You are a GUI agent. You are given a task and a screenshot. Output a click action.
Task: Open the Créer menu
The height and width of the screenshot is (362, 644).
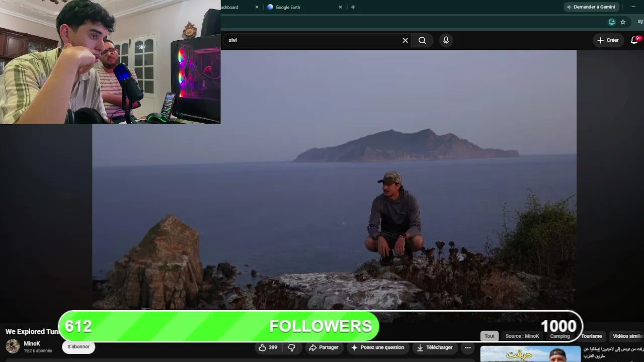click(608, 40)
